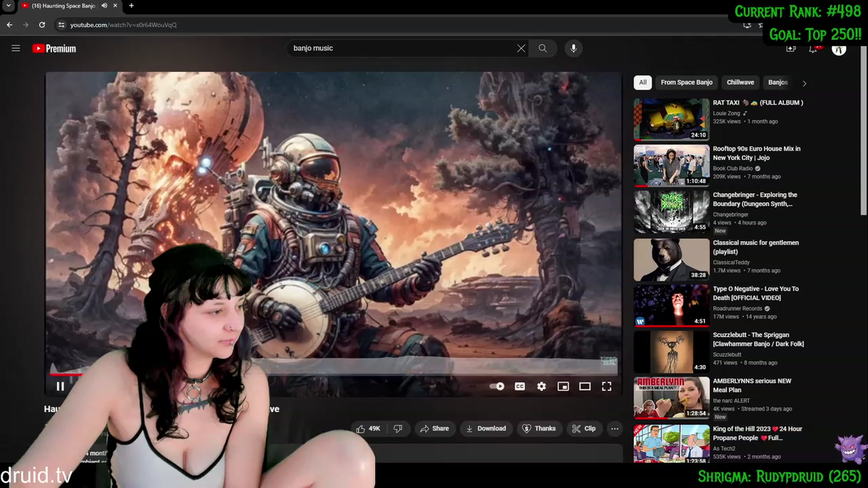This screenshot has width=868, height=488.
Task: Enable miniplayer mode
Action: pyautogui.click(x=563, y=386)
